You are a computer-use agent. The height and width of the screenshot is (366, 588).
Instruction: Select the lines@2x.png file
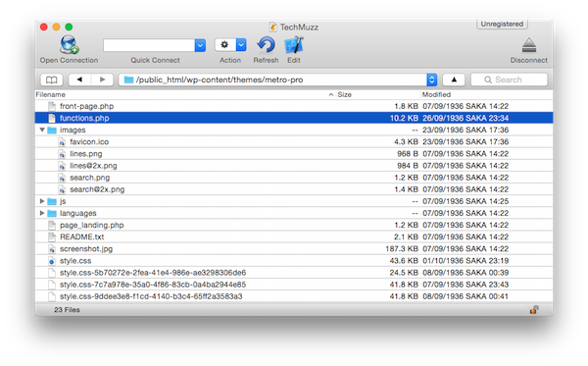coord(93,166)
